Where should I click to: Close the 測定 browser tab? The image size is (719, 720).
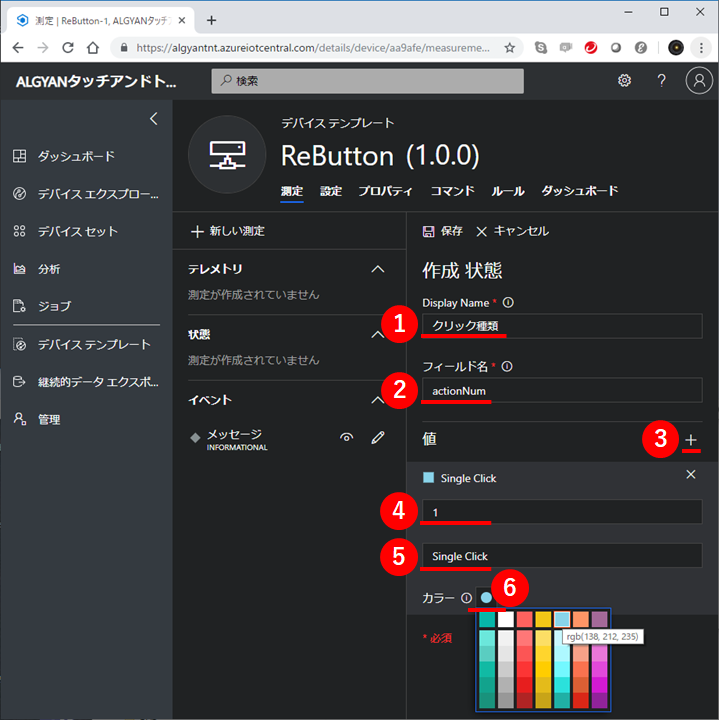(182, 20)
